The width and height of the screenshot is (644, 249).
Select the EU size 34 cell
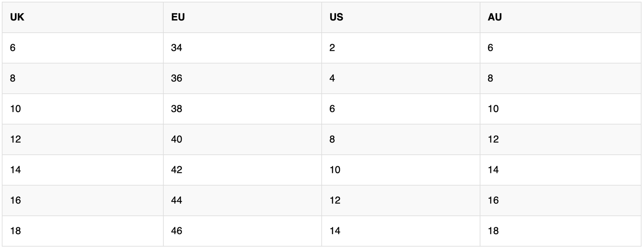tap(176, 48)
